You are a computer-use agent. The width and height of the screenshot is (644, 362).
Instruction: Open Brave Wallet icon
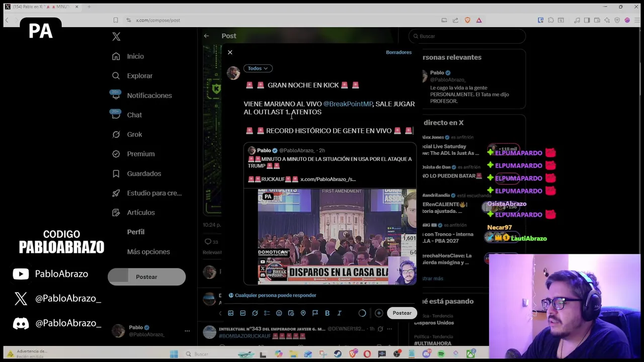[597, 20]
